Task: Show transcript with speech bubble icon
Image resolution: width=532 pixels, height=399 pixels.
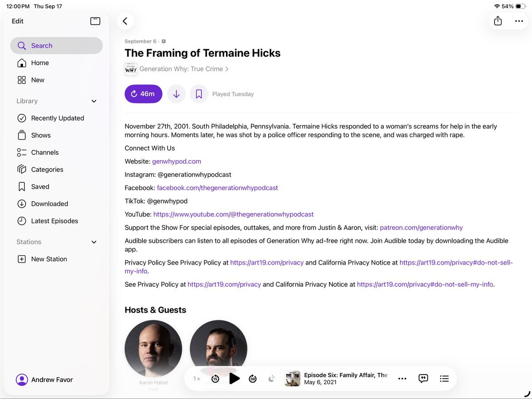Action: 423,379
